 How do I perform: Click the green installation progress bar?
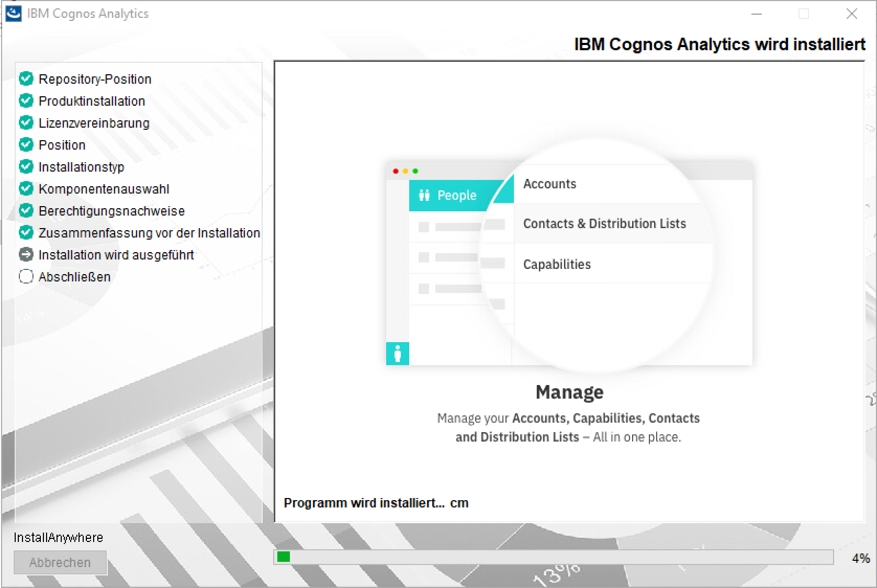[x=553, y=557]
